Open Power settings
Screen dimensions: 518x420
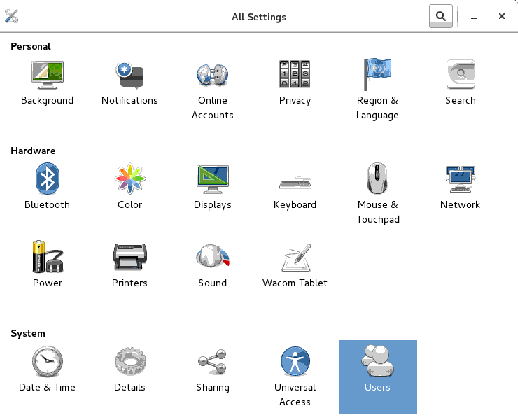click(47, 258)
